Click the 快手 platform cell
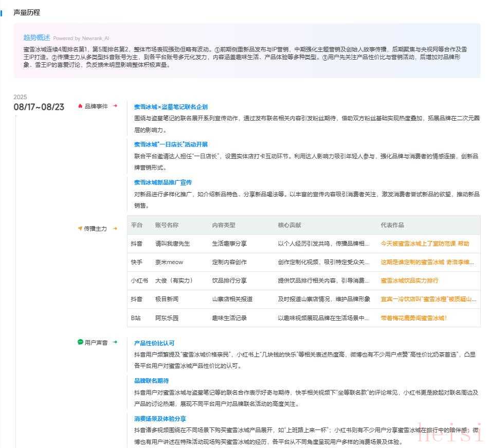 coord(137,262)
